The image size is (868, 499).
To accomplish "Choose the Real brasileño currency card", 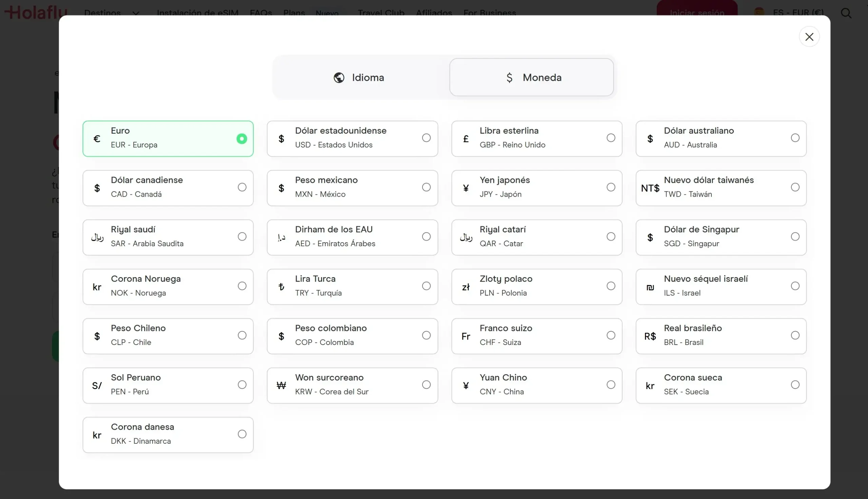I will click(721, 336).
